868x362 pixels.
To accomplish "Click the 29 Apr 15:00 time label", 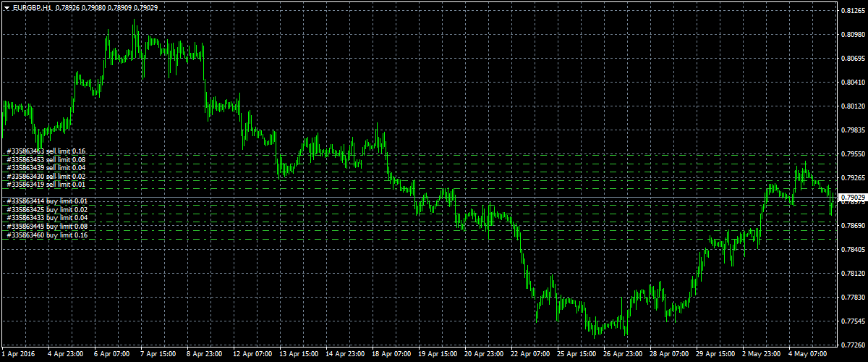I will click(714, 355).
